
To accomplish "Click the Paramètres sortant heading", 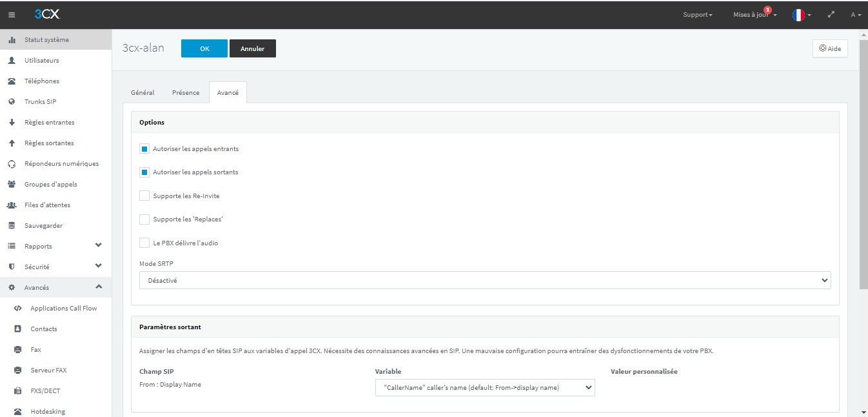I will [170, 327].
